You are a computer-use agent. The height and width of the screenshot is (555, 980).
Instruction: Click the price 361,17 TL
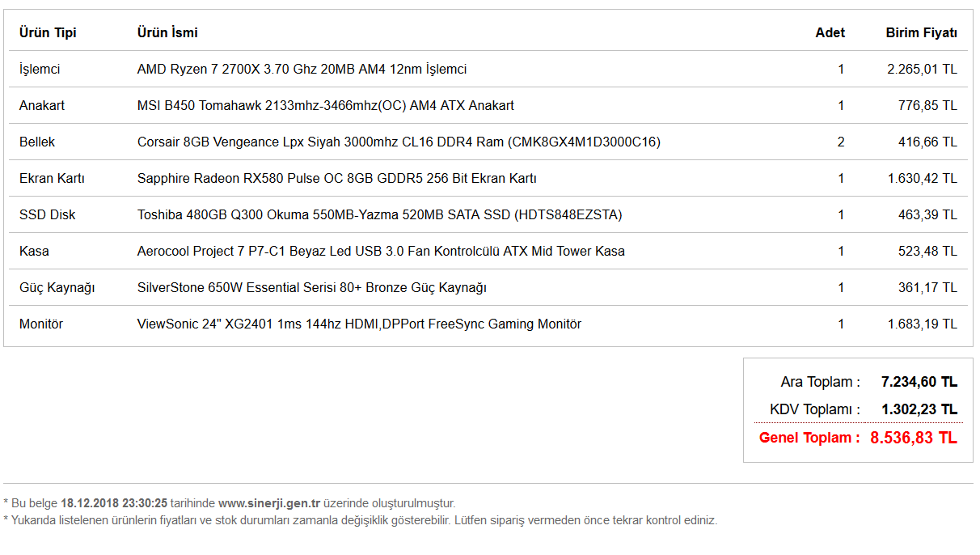927,288
